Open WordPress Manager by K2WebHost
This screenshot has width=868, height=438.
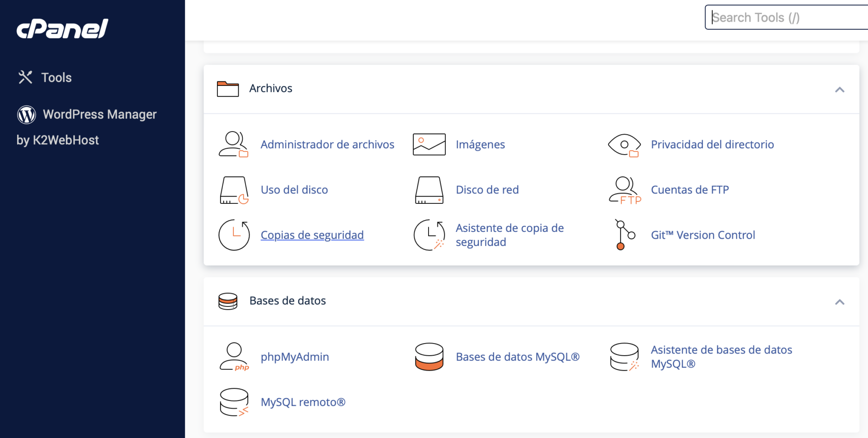[87, 127]
